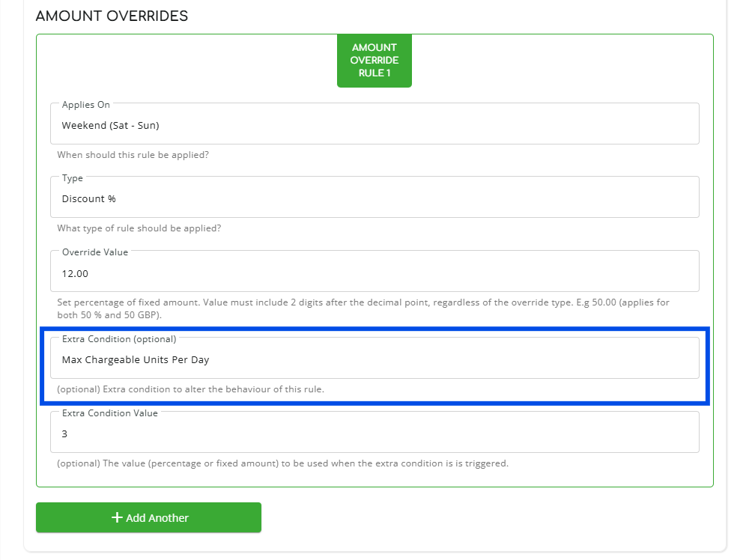Viewport: 755px width, 560px height.
Task: Click the Override Value input field
Action: tap(375, 271)
